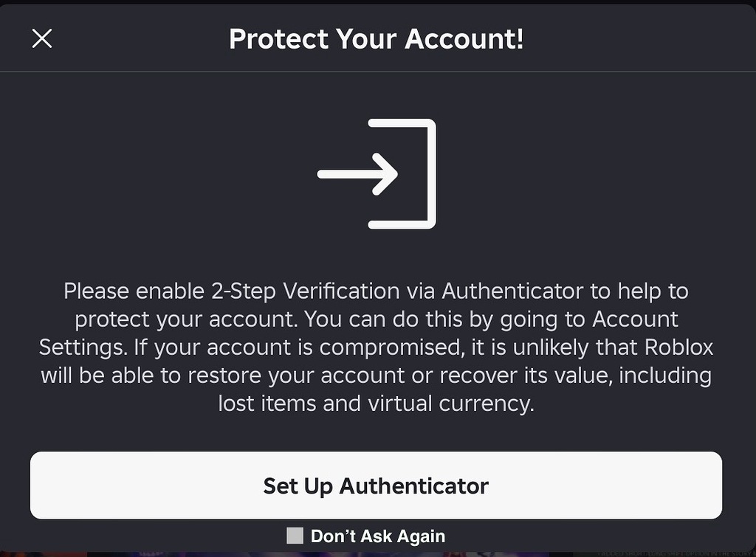The image size is (756, 557).
Task: Click the arrowhead of the sign-in icon
Action: point(387,174)
